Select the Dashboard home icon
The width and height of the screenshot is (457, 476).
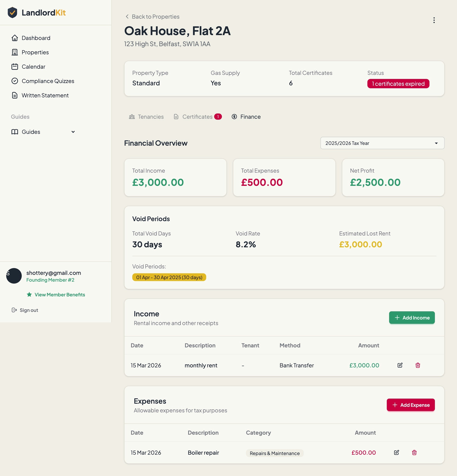[15, 38]
